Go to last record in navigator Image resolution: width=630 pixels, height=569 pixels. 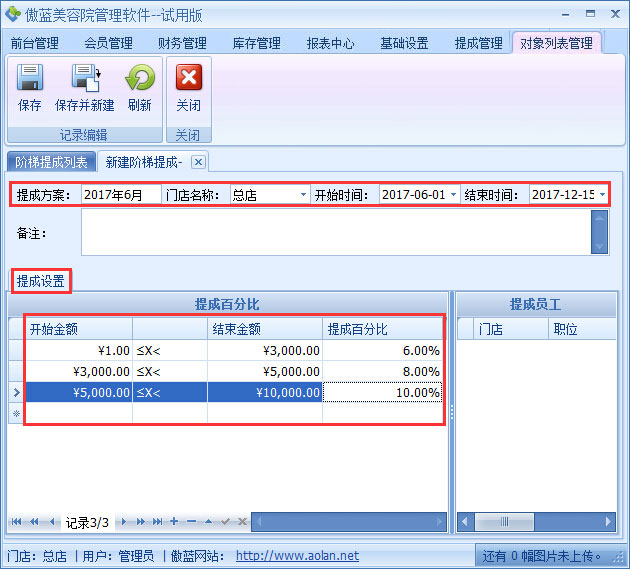[x=158, y=522]
